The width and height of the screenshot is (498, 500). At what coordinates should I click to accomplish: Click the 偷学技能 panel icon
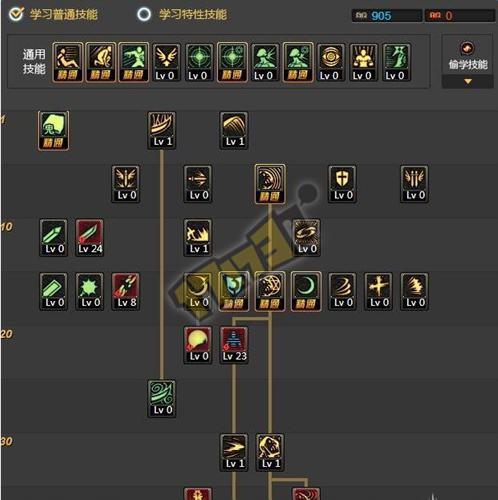[467, 48]
